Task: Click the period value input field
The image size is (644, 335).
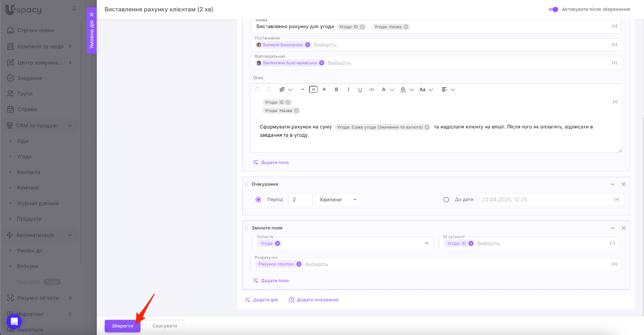Action: [x=300, y=200]
